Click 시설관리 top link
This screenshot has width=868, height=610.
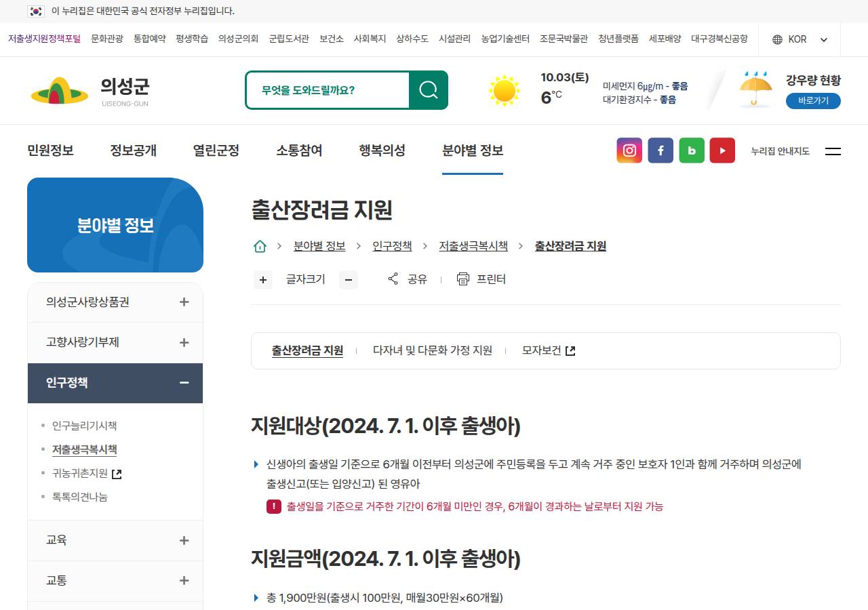(454, 39)
